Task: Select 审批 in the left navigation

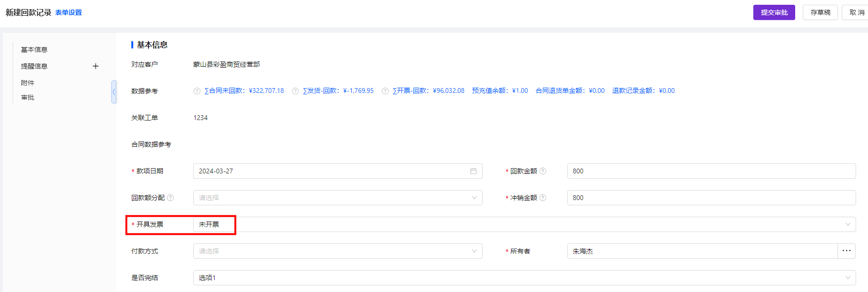Action: click(28, 97)
